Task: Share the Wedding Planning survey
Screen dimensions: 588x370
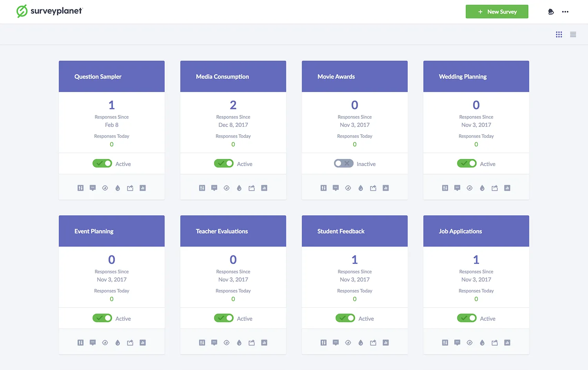Action: pyautogui.click(x=494, y=188)
